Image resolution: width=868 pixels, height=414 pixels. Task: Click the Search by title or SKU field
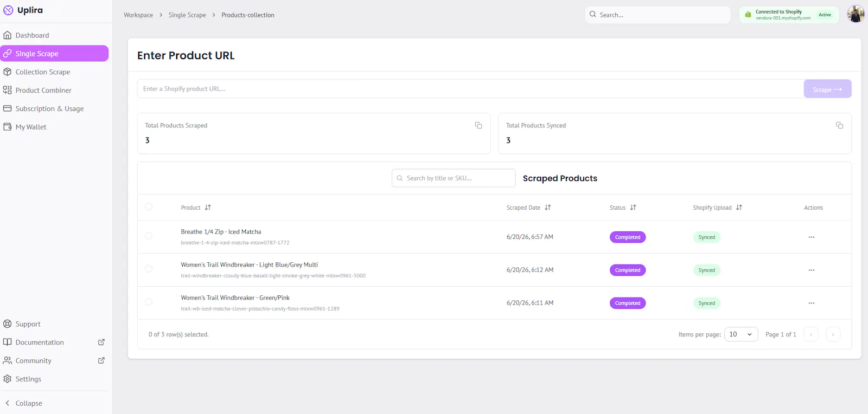[454, 178]
